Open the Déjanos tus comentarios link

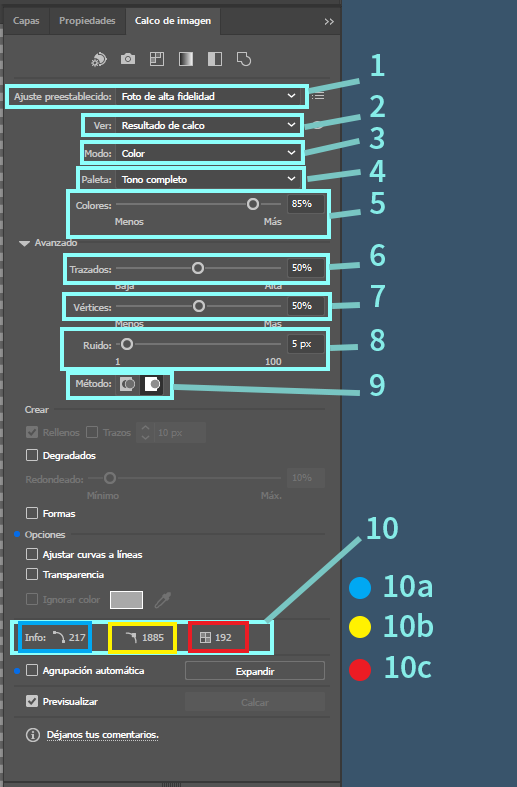point(103,735)
